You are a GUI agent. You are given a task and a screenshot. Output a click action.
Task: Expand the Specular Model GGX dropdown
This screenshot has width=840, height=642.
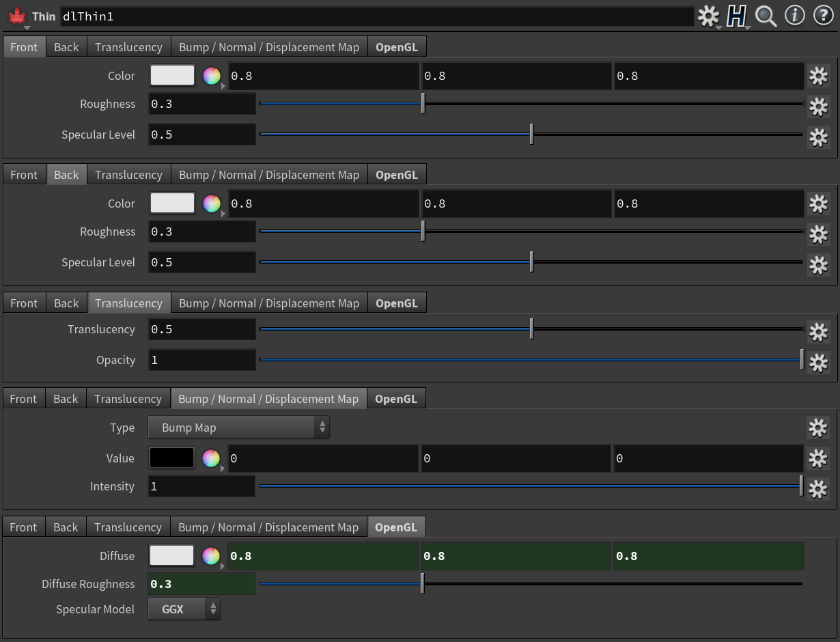pos(184,609)
